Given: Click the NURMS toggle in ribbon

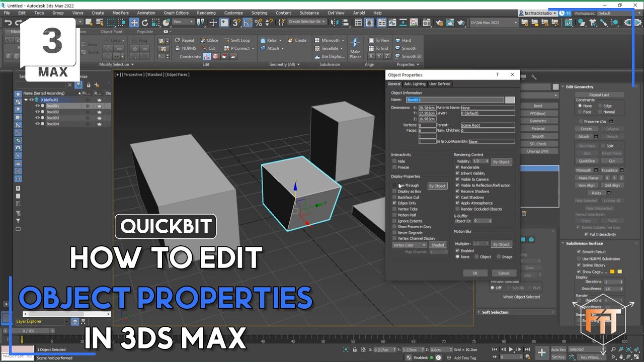Looking at the screenshot, I should click(x=185, y=48).
